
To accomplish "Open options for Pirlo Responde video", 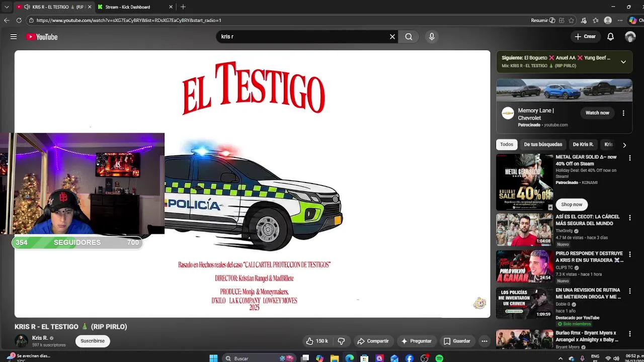I will pyautogui.click(x=629, y=254).
